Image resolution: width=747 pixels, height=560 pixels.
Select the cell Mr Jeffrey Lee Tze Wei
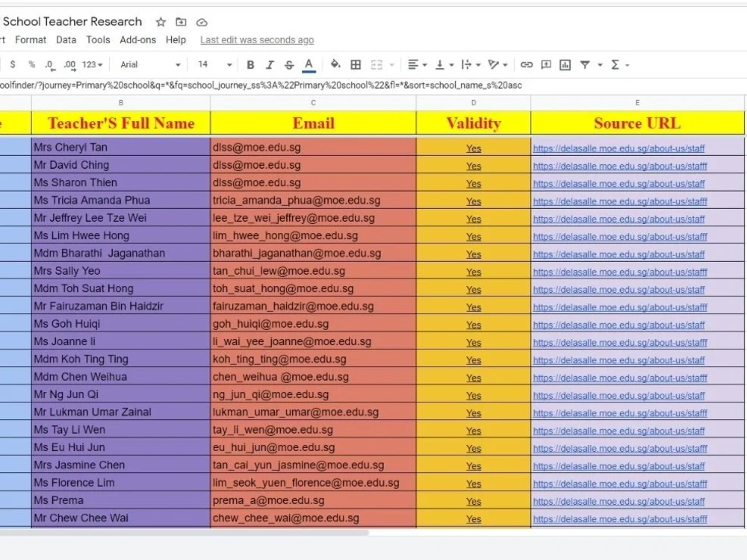121,217
